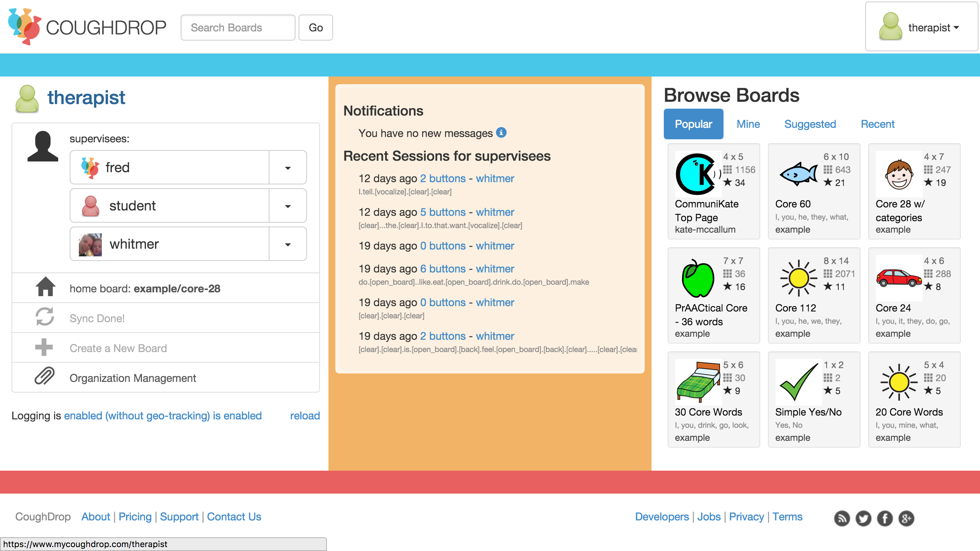Open the RSS feed icon in footer
The image size is (980, 551).
[841, 518]
